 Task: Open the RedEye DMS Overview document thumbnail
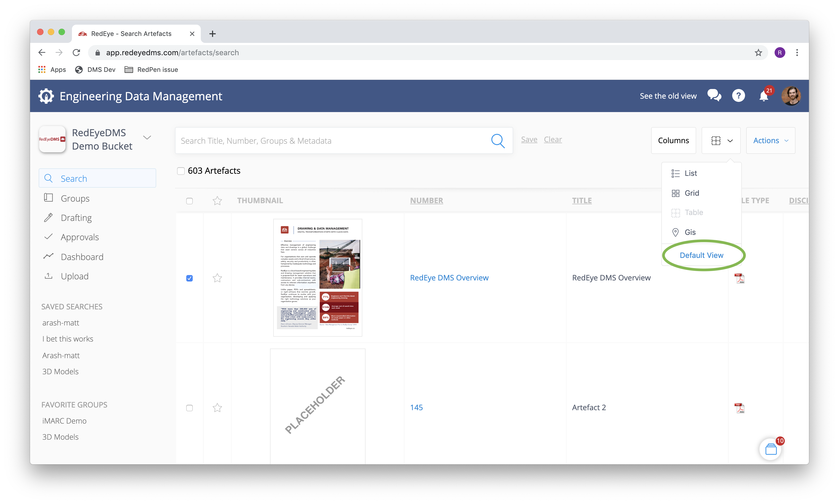[317, 277]
